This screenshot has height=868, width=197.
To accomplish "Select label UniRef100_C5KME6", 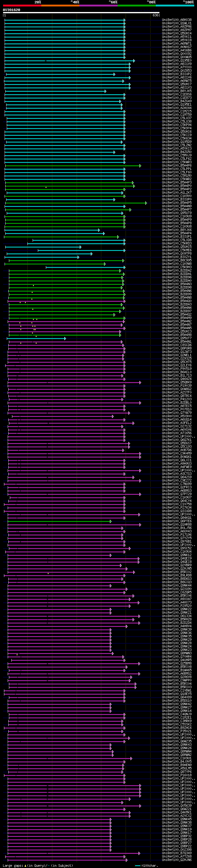I will 177,250.
